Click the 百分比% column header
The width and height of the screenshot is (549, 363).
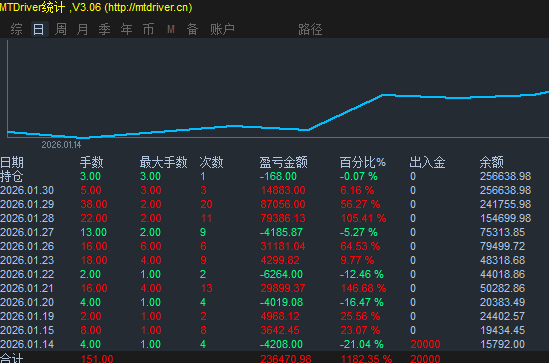[x=362, y=162]
